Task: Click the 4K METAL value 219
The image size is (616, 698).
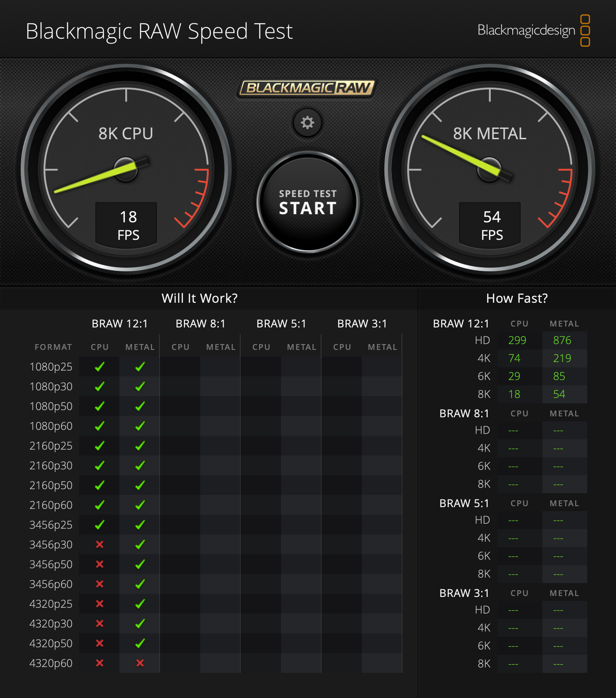Action: click(562, 358)
